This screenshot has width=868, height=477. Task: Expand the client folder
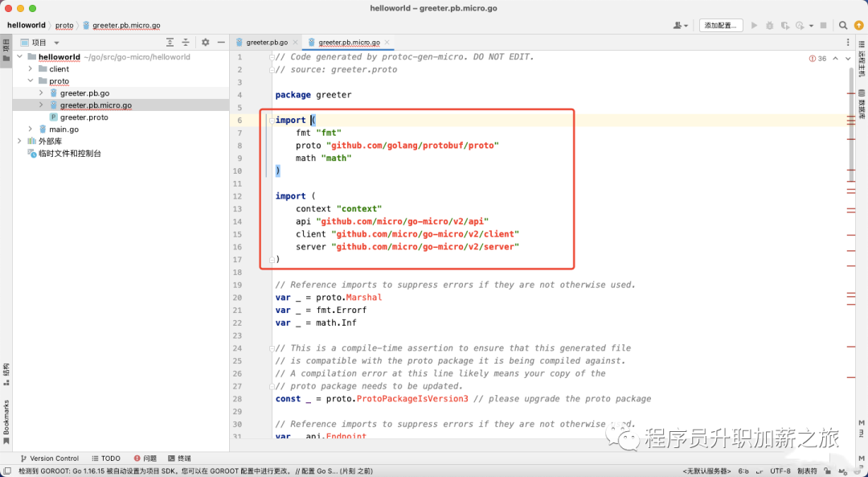(31, 68)
